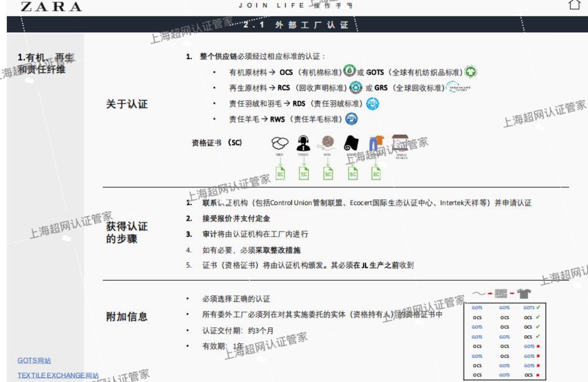Click the SC certificate icon under garment
588x382 pixels.
(x=376, y=174)
